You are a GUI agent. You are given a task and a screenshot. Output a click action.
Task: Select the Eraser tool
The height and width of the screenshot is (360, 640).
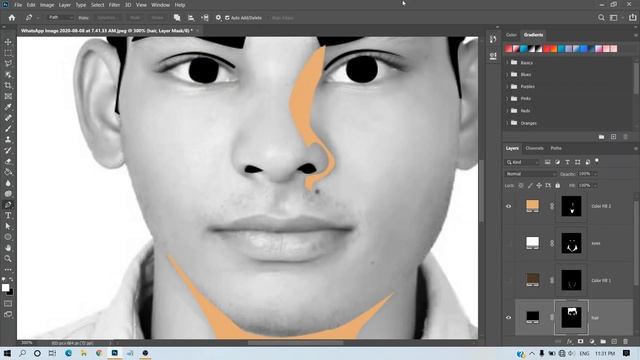(x=8, y=161)
